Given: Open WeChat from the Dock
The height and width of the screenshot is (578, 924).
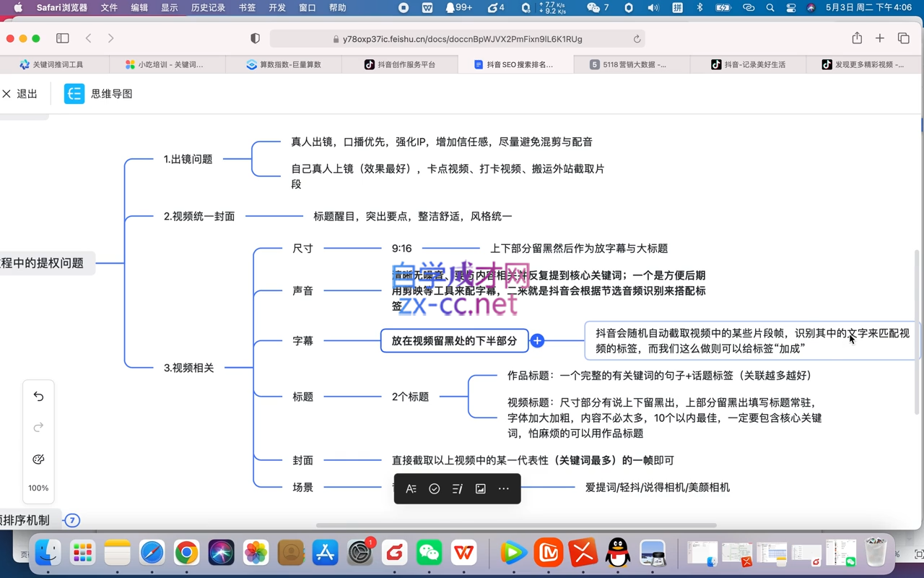Looking at the screenshot, I should coord(430,553).
